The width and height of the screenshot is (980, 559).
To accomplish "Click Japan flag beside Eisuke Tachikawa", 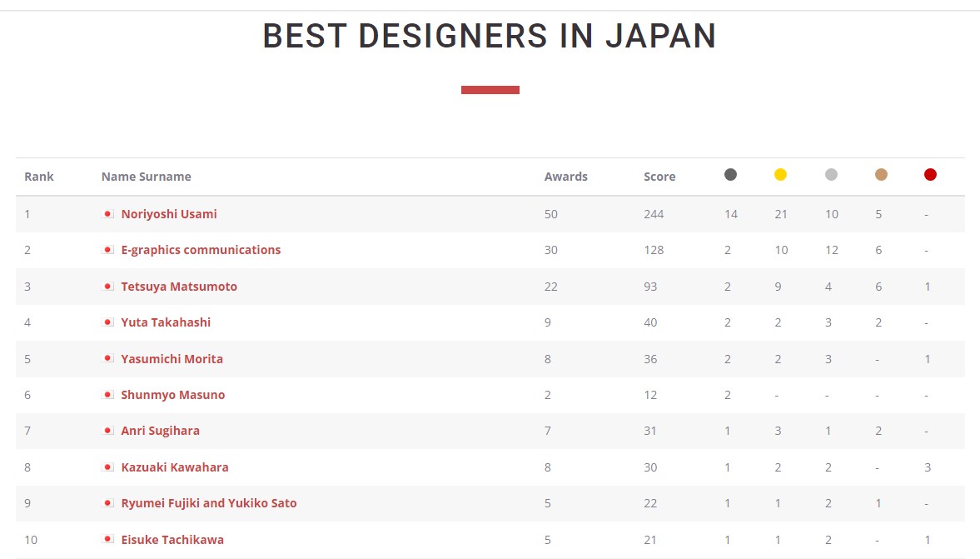I will pyautogui.click(x=107, y=540).
